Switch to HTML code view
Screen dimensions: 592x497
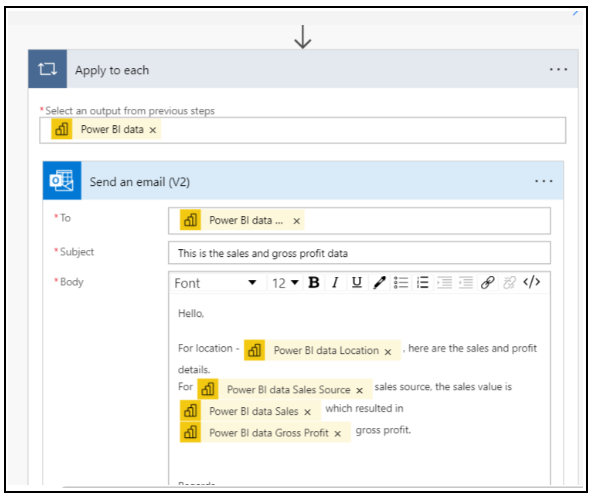(x=532, y=282)
